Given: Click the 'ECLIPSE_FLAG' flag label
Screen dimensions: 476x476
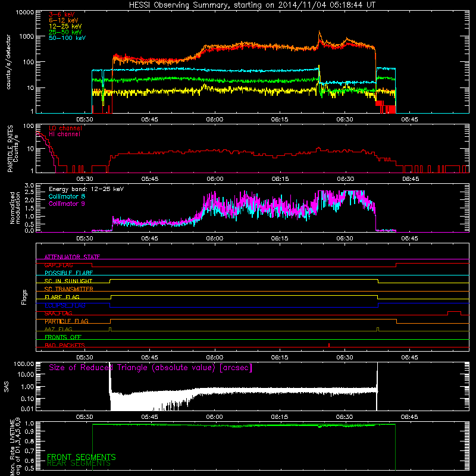Looking at the screenshot, I should click(65, 305).
